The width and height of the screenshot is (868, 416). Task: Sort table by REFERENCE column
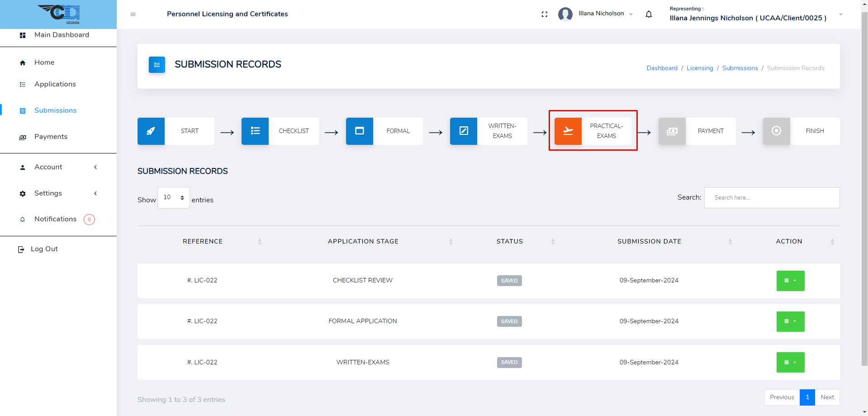pyautogui.click(x=203, y=241)
